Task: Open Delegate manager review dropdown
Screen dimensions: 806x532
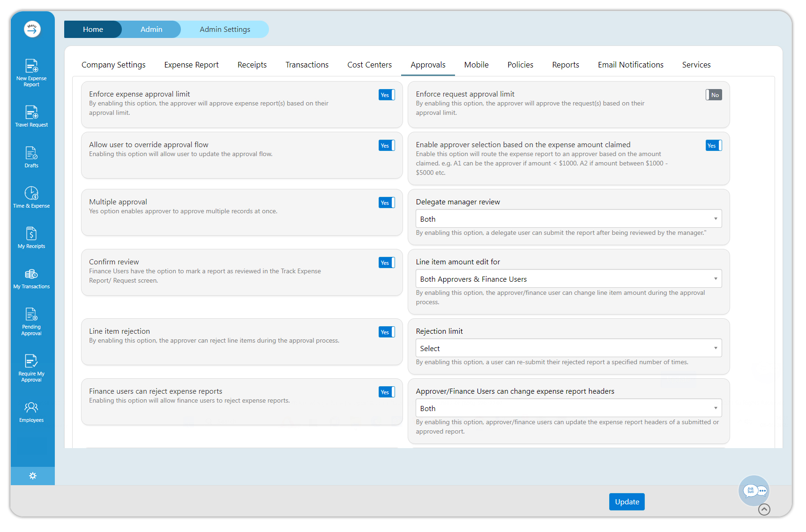Action: pos(568,219)
